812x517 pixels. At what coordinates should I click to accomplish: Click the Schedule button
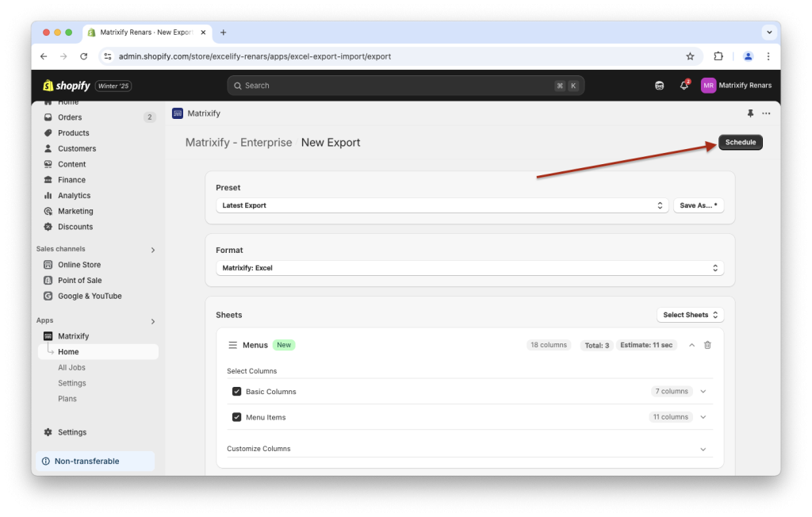pyautogui.click(x=740, y=142)
